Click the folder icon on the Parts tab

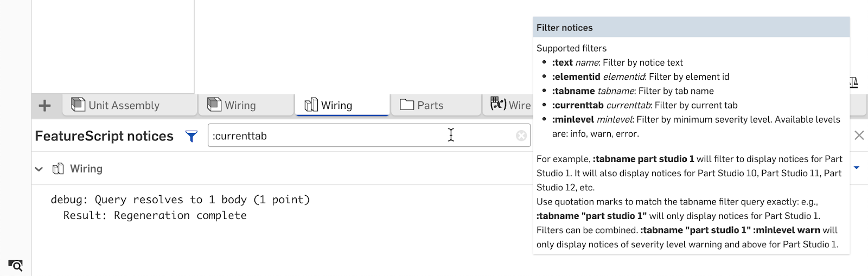407,105
